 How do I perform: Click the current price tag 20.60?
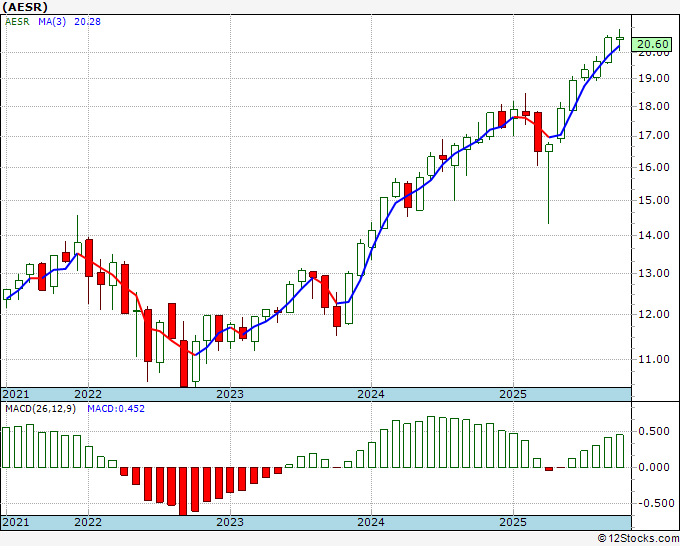tap(652, 44)
